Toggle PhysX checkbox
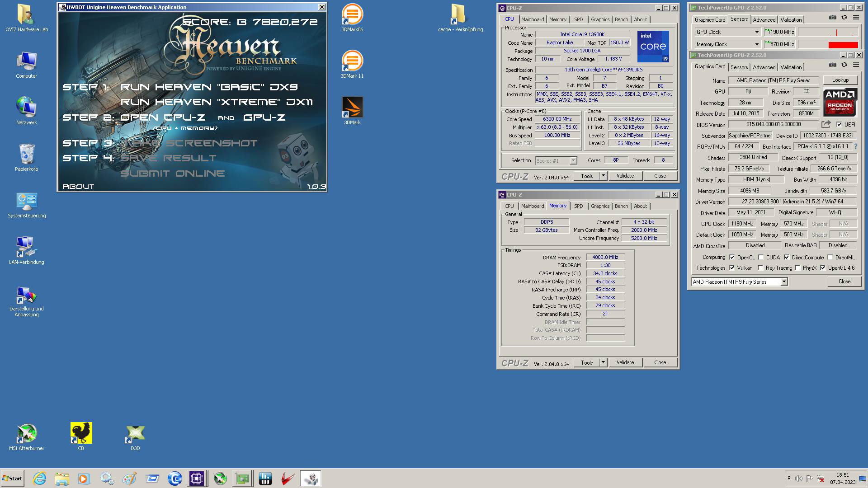 click(797, 267)
